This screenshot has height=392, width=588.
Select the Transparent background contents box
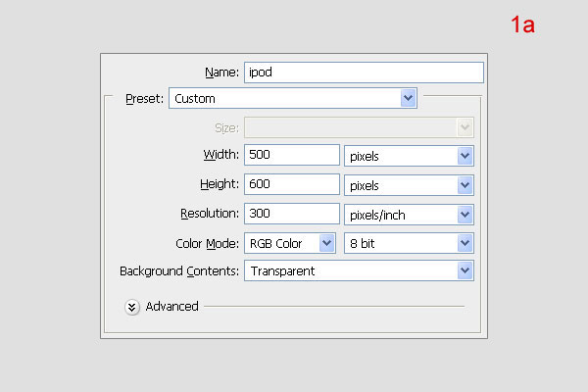(359, 270)
